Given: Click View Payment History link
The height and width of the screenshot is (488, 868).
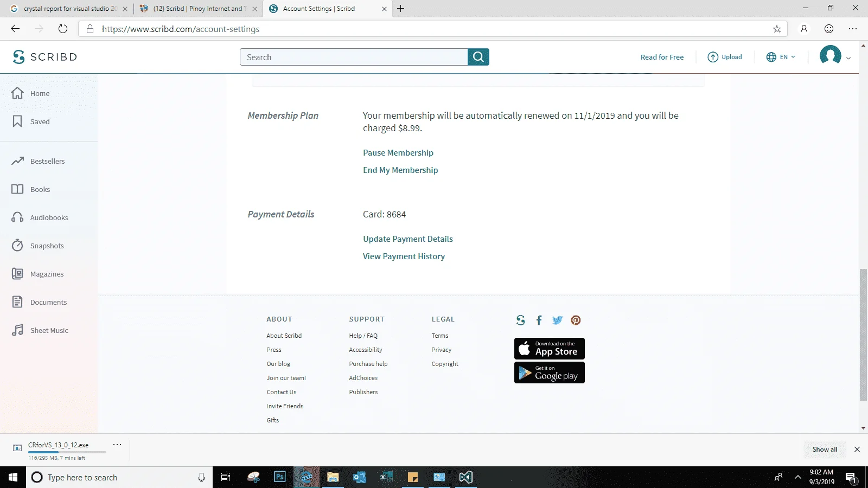Looking at the screenshot, I should (404, 256).
